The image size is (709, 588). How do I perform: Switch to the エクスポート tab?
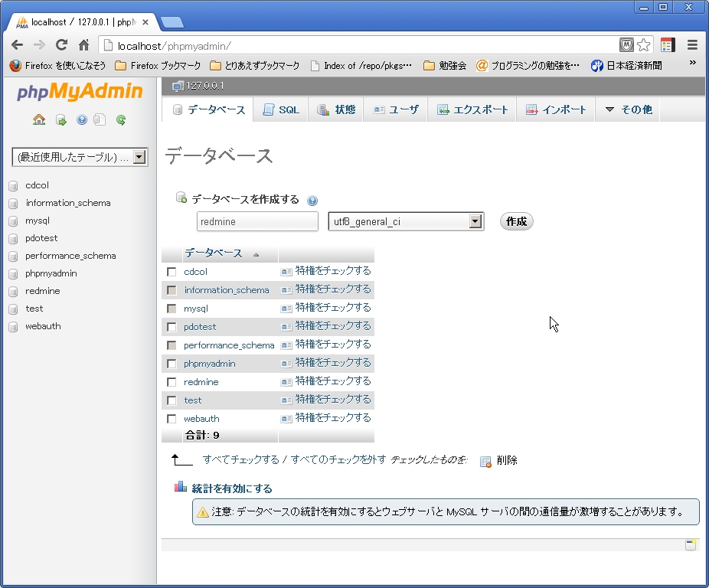click(472, 110)
